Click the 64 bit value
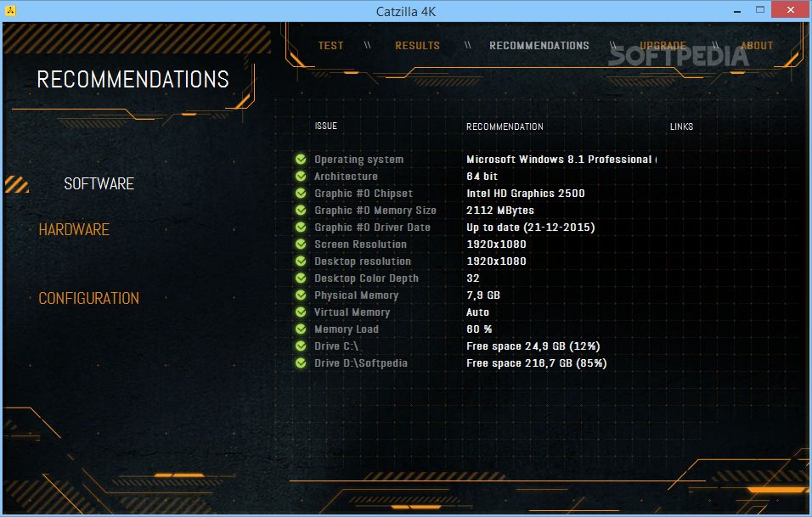The image size is (812, 517). point(482,176)
